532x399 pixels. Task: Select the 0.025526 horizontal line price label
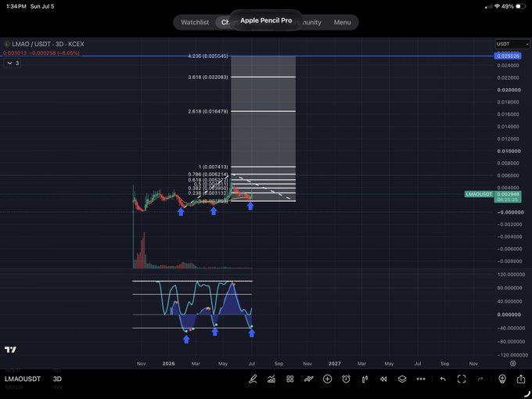tap(508, 56)
